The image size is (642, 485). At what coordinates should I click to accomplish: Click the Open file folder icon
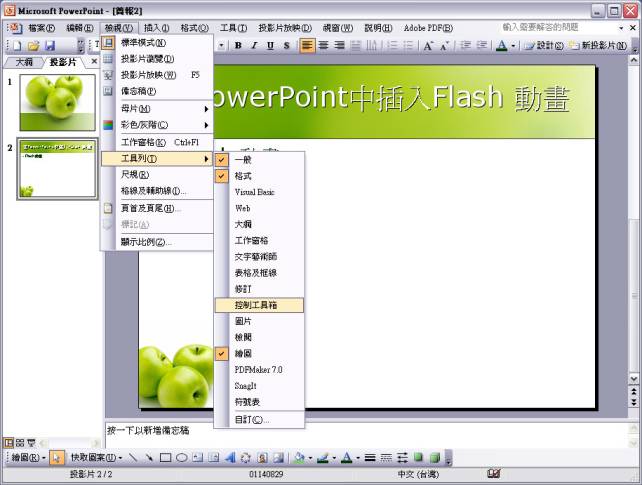[x=33, y=45]
